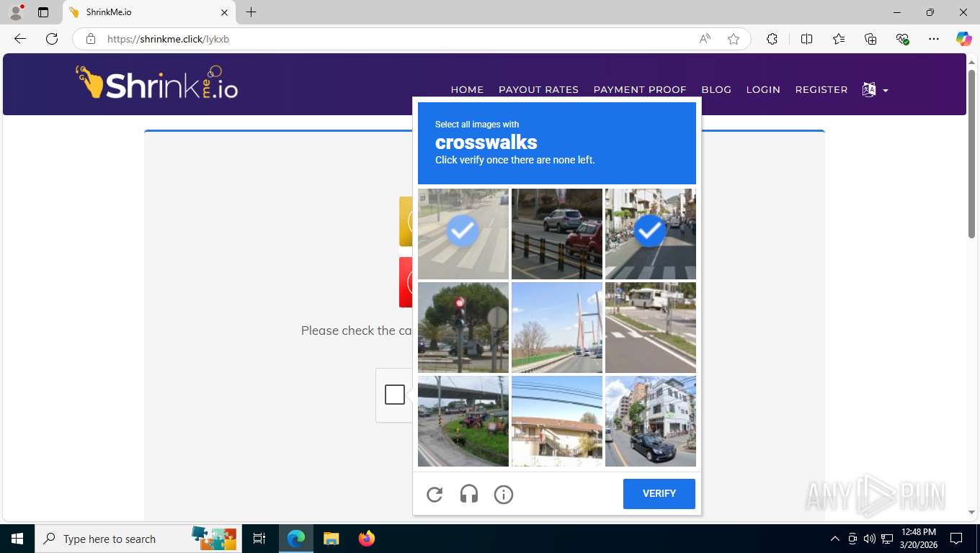Tick the captcha checkbox on the page
This screenshot has height=553, width=980.
point(395,395)
